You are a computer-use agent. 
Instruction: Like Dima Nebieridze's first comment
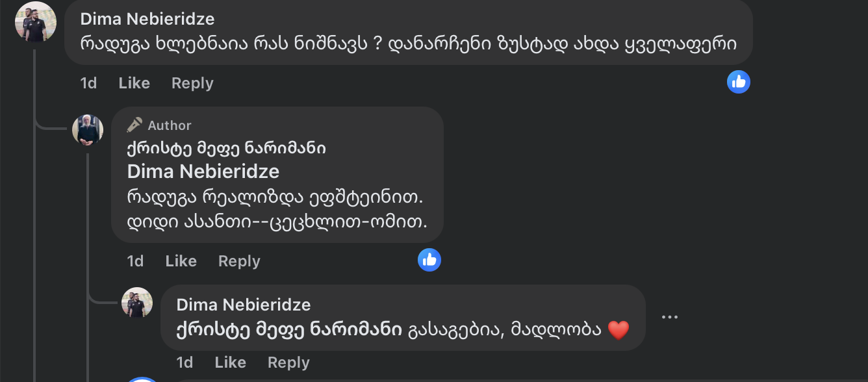[133, 83]
